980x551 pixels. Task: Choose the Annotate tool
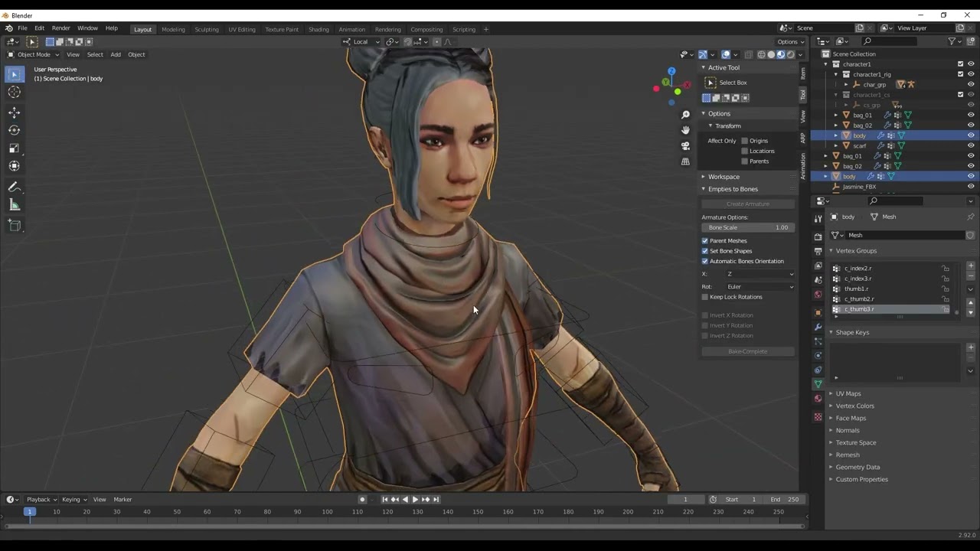pyautogui.click(x=14, y=187)
